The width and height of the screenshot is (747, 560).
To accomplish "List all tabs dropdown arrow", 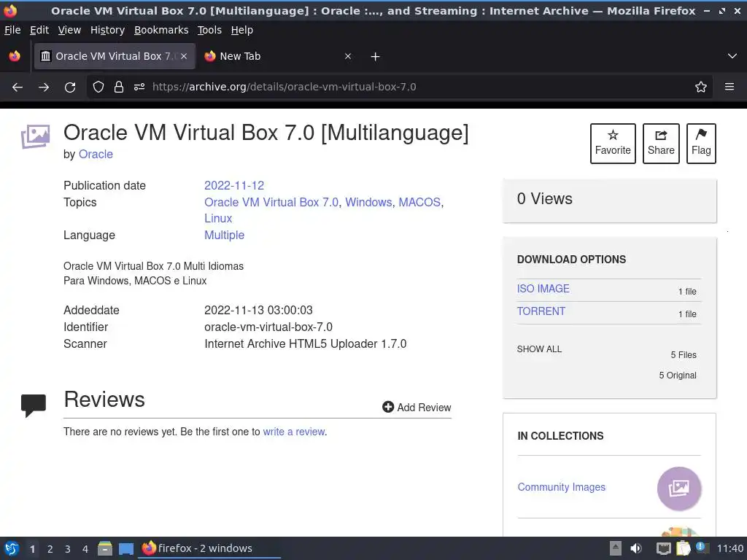I will pyautogui.click(x=732, y=56).
